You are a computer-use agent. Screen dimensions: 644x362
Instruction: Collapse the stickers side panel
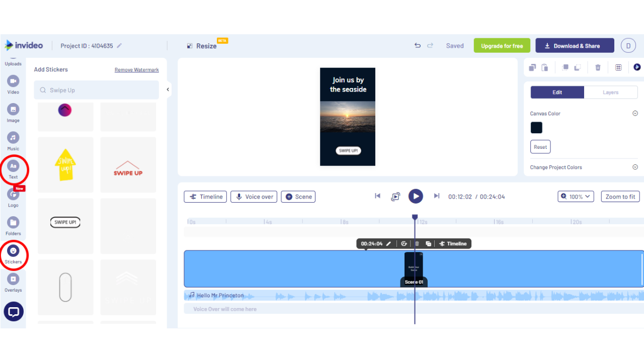click(x=168, y=90)
